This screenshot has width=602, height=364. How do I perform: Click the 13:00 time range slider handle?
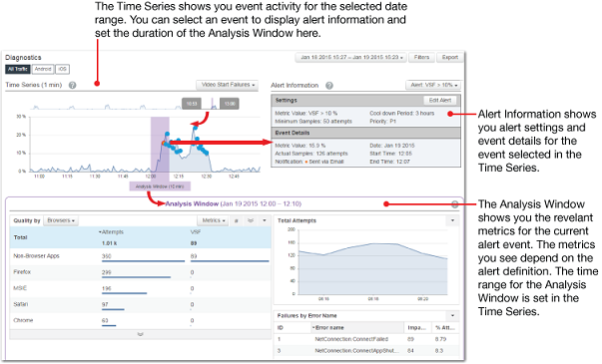230,104
